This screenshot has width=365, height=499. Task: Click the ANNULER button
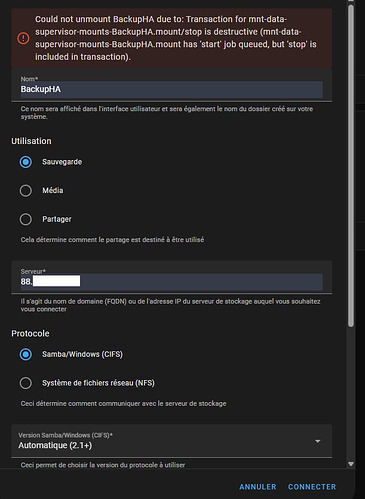258,487
